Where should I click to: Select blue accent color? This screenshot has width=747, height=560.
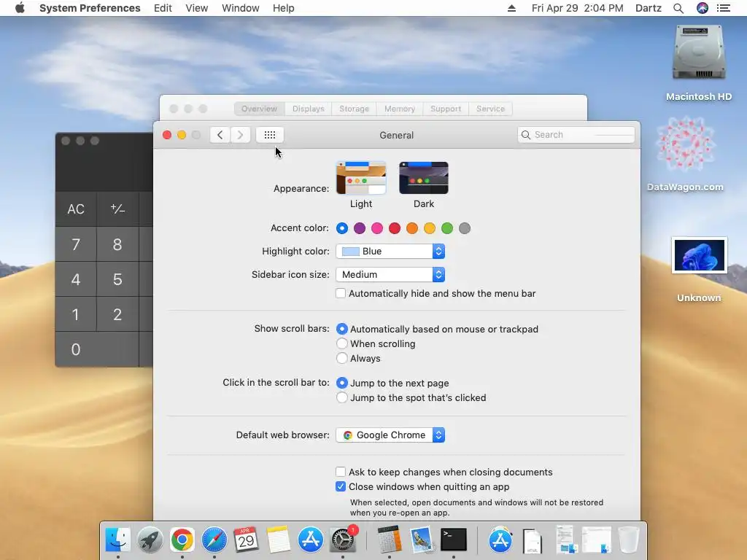coord(342,228)
